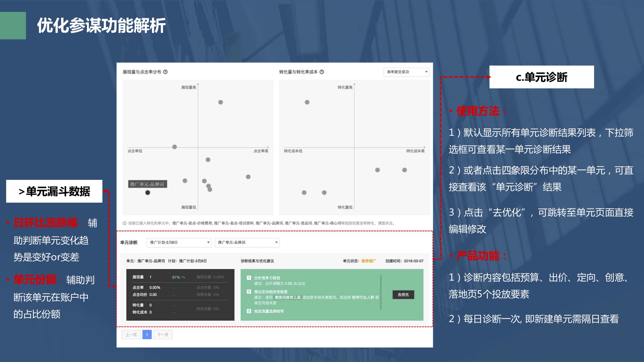
Task: Go to 下一页 next page
Action: pyautogui.click(x=163, y=335)
